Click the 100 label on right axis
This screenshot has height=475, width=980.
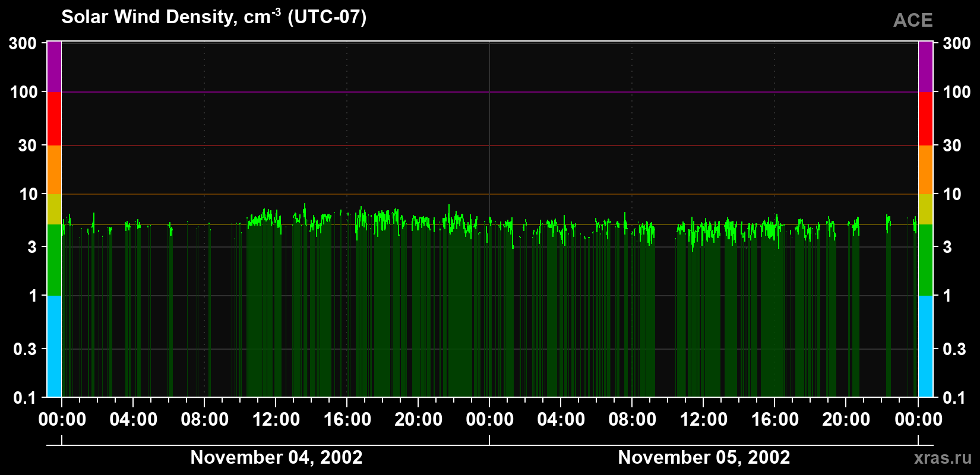point(957,92)
